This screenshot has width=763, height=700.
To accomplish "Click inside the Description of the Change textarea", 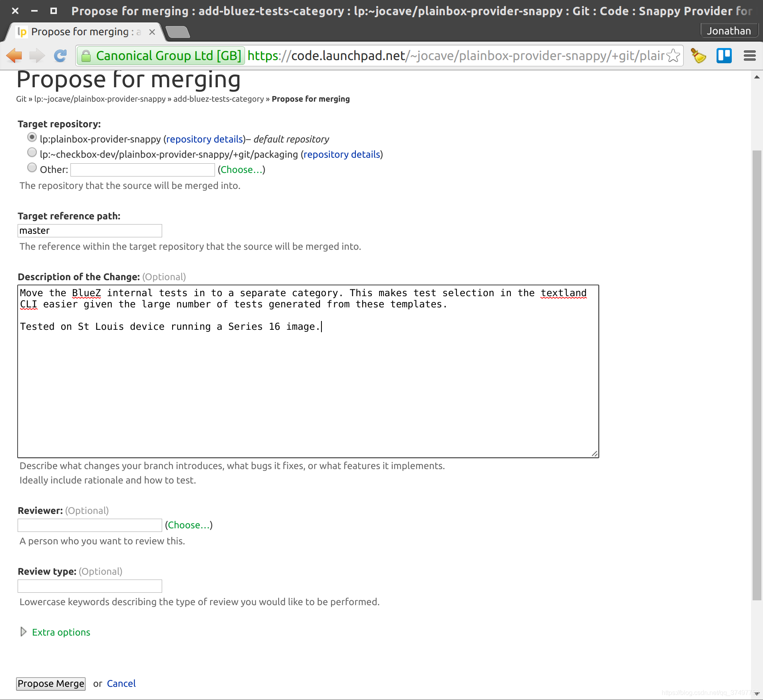I will point(308,371).
